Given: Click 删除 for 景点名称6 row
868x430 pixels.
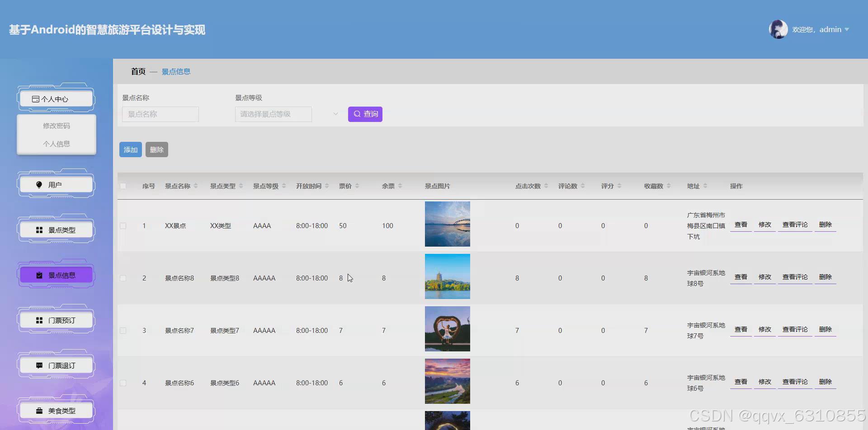Looking at the screenshot, I should coord(826,382).
